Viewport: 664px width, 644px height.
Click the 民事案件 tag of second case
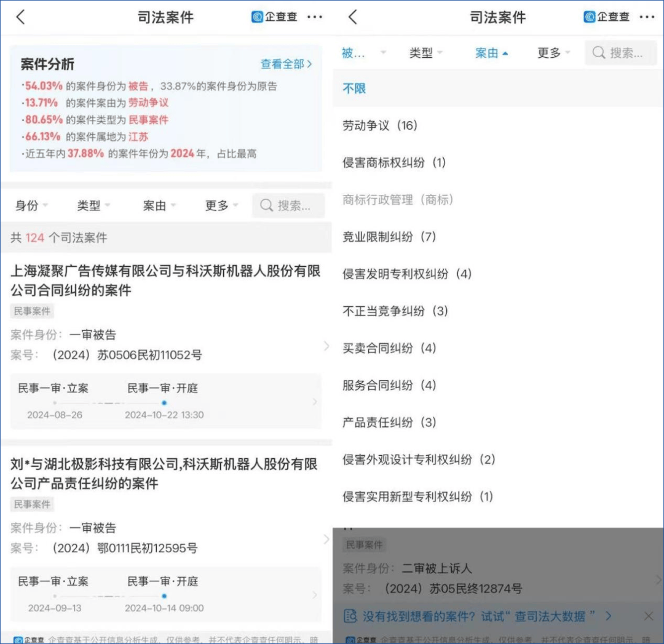(x=32, y=504)
